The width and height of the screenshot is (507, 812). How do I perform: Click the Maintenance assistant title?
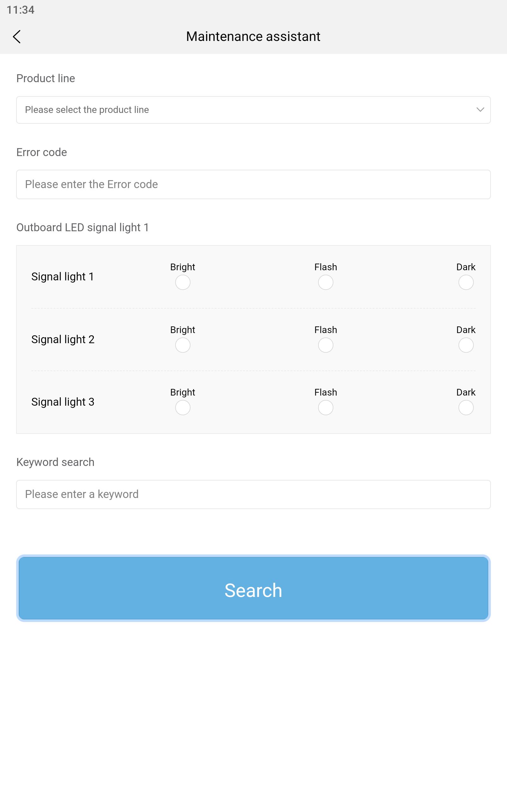(253, 36)
